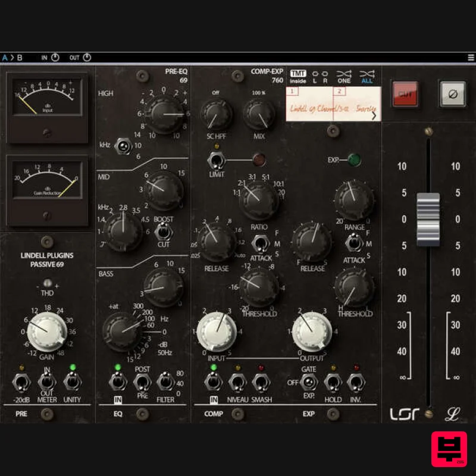476x476 pixels.
Task: Click the MIX knob
Action: [x=259, y=114]
